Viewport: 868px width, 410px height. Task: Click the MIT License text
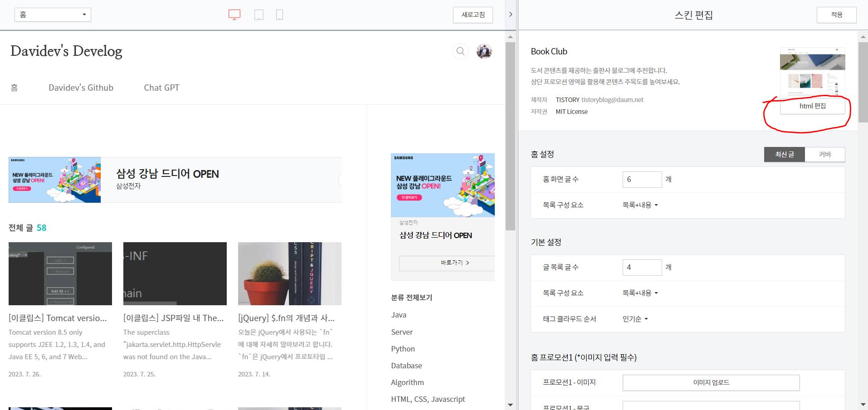tap(571, 112)
